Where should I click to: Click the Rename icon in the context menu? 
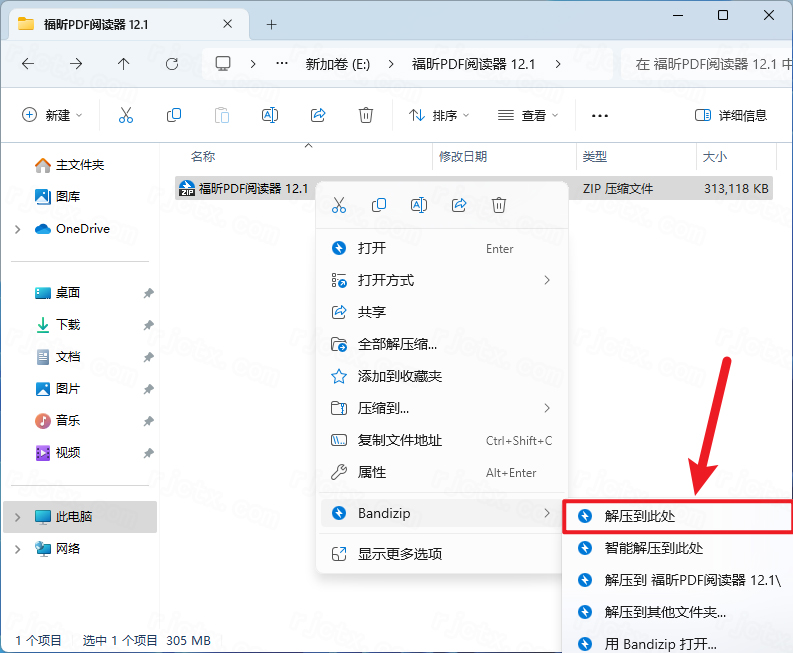click(419, 205)
